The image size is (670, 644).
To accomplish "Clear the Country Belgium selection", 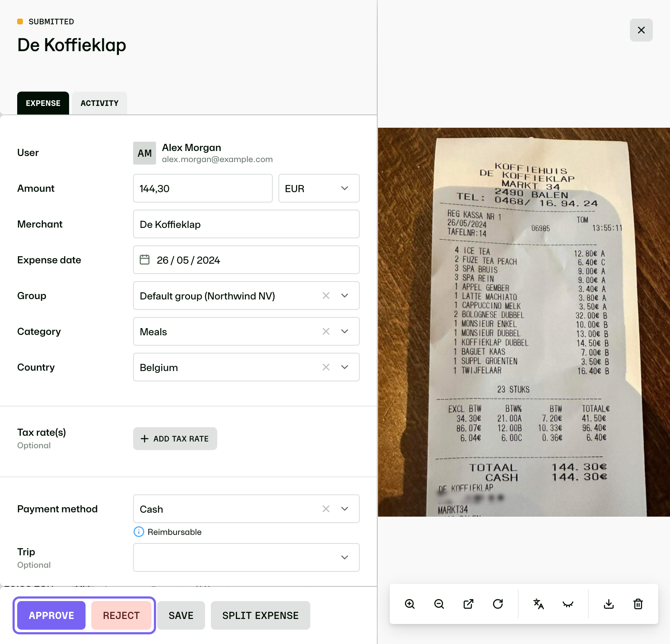I will (326, 367).
